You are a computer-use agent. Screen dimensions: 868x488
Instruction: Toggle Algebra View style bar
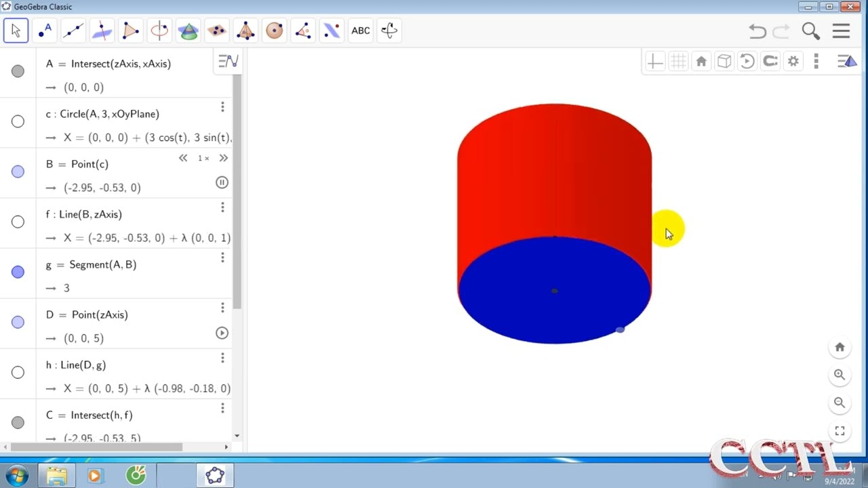pyautogui.click(x=228, y=62)
